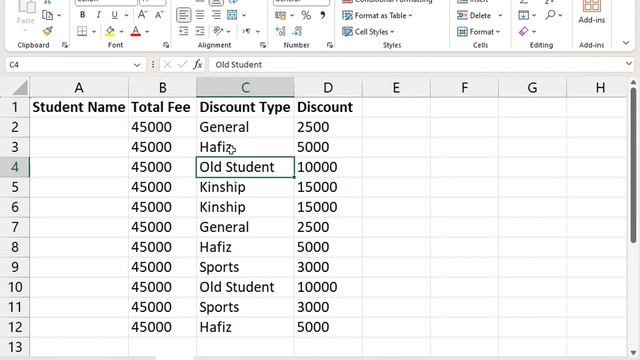Open Delete cells dropdown arrow
The height and width of the screenshot is (360, 640).
pyautogui.click(x=500, y=16)
